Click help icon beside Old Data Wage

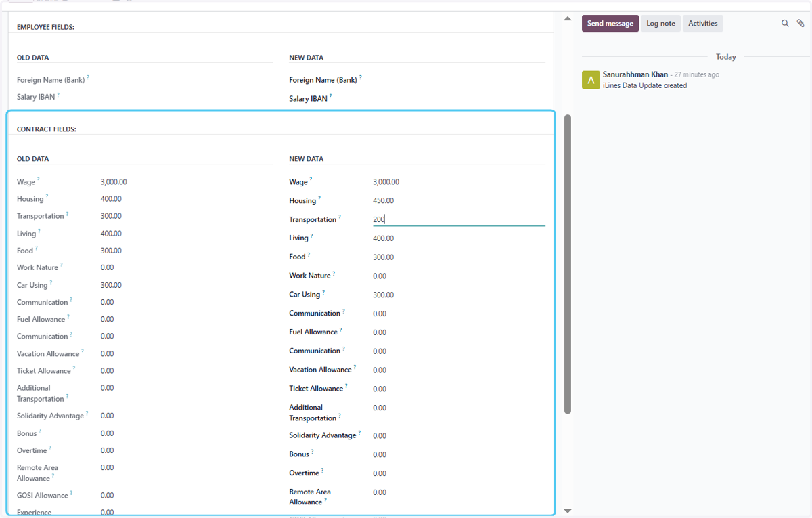pos(39,179)
